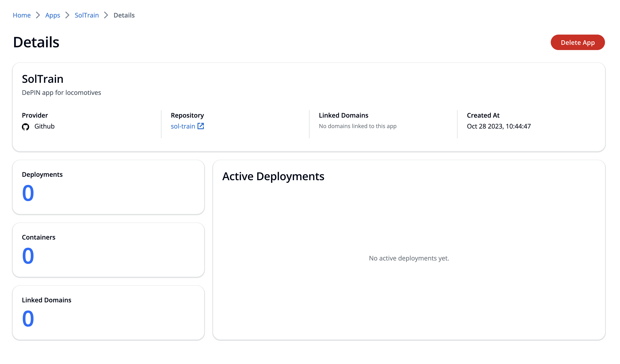Go to Home breadcrumb link
620x364 pixels.
click(x=22, y=15)
